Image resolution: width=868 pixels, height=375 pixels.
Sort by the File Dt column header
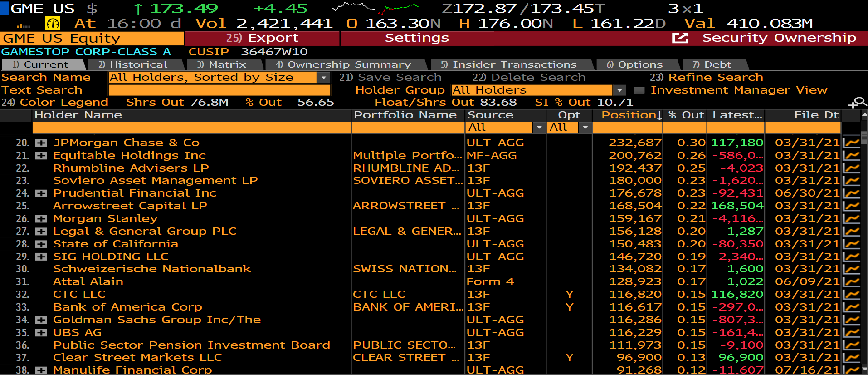coord(803,115)
